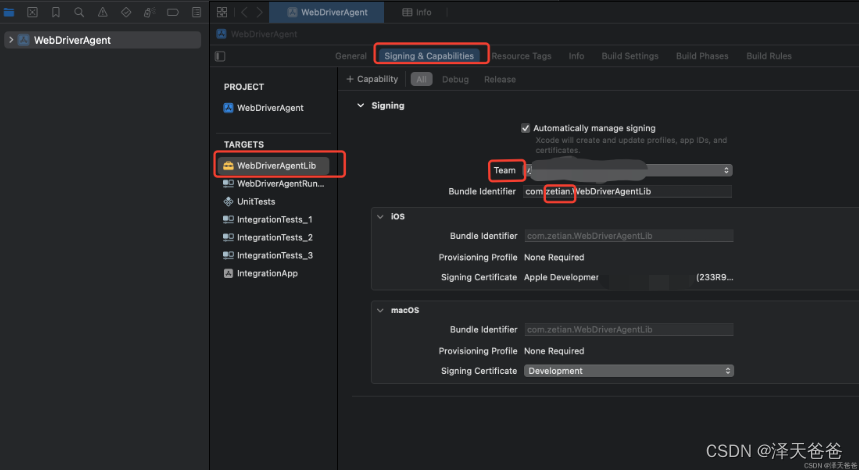This screenshot has width=859, height=470.
Task: Collapse the macOS signing section
Action: [x=380, y=310]
